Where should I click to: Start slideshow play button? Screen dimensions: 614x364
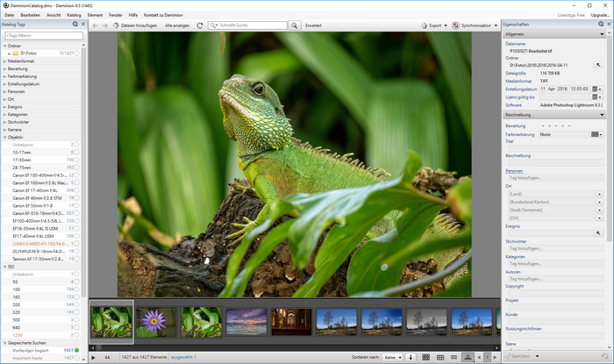93,357
